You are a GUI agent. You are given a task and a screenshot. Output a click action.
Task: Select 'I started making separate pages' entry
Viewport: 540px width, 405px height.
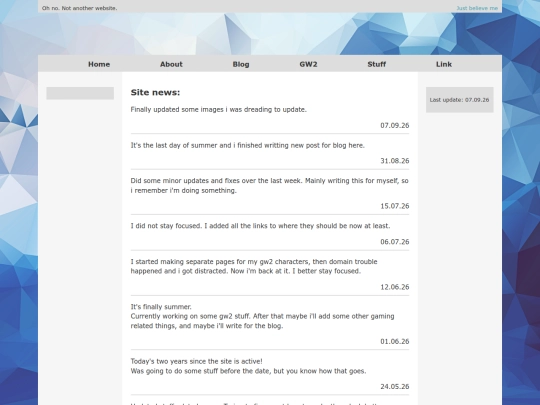click(x=254, y=266)
